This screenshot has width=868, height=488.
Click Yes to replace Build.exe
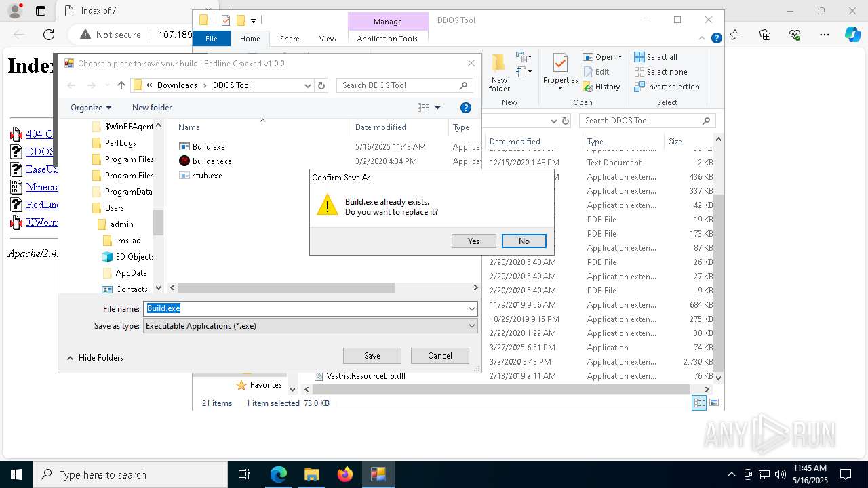click(x=473, y=241)
